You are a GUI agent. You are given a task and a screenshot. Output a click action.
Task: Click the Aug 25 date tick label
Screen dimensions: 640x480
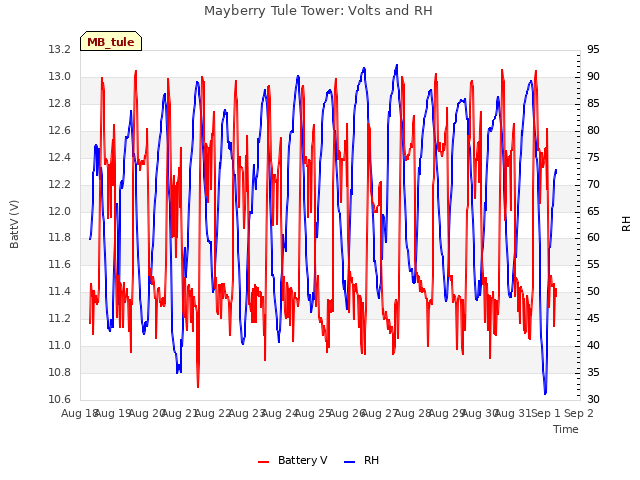[313, 413]
